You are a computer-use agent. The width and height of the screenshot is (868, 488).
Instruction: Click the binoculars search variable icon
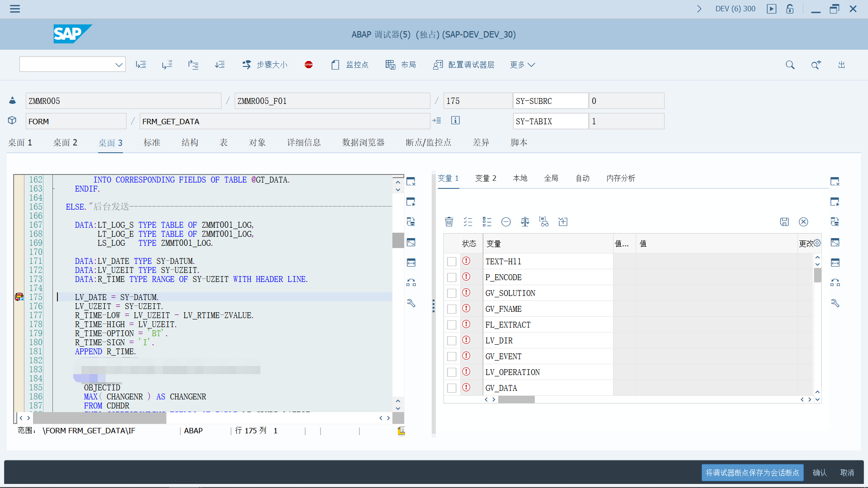544,222
